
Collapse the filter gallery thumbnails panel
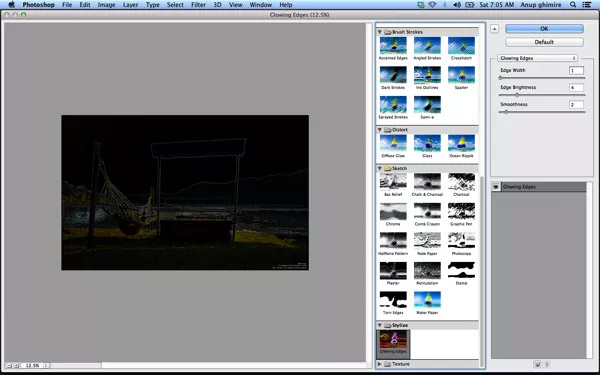click(x=494, y=29)
